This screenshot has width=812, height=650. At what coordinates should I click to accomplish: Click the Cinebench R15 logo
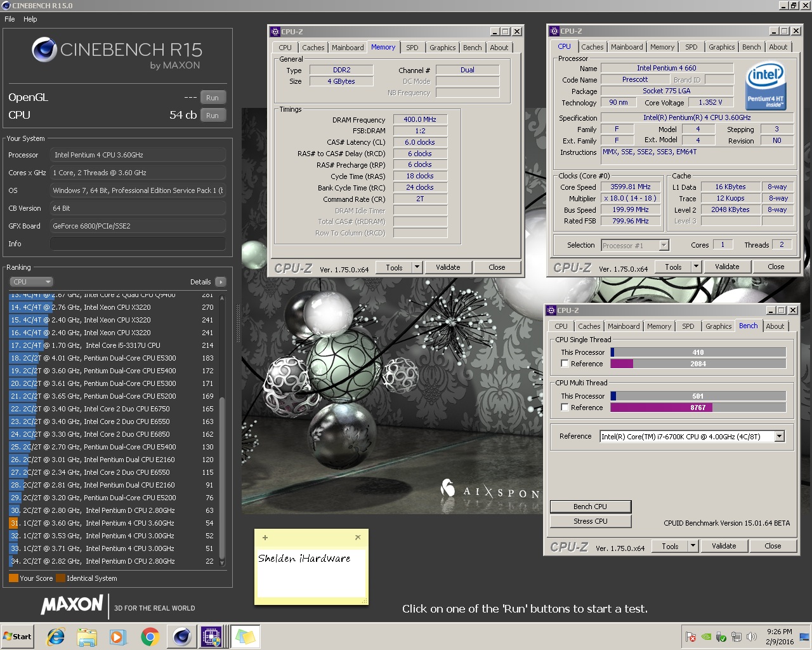pos(117,53)
